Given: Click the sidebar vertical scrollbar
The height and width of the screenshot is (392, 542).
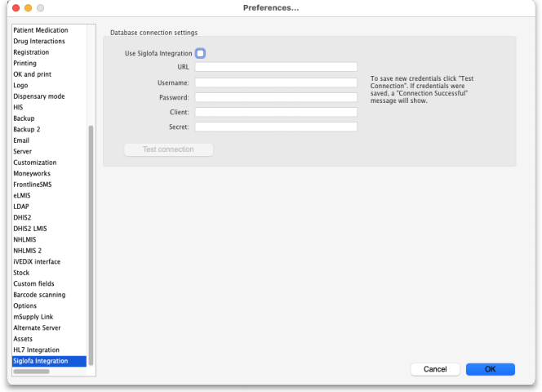Looking at the screenshot, I should pyautogui.click(x=91, y=245).
